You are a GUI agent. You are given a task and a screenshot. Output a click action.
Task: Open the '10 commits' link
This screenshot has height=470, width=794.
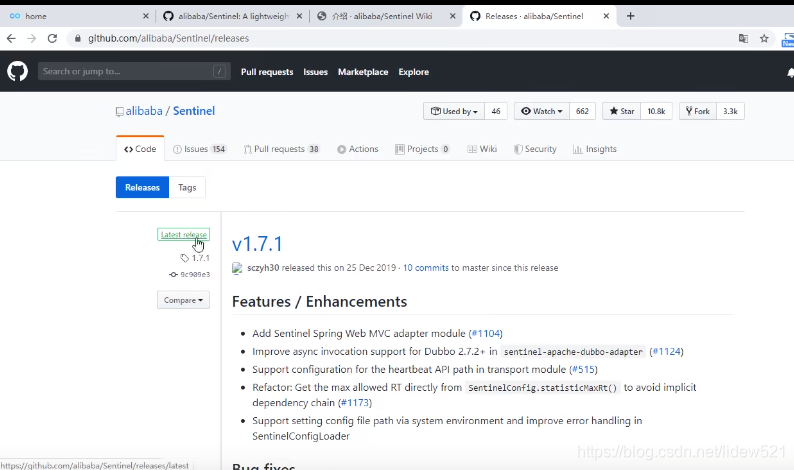(426, 268)
